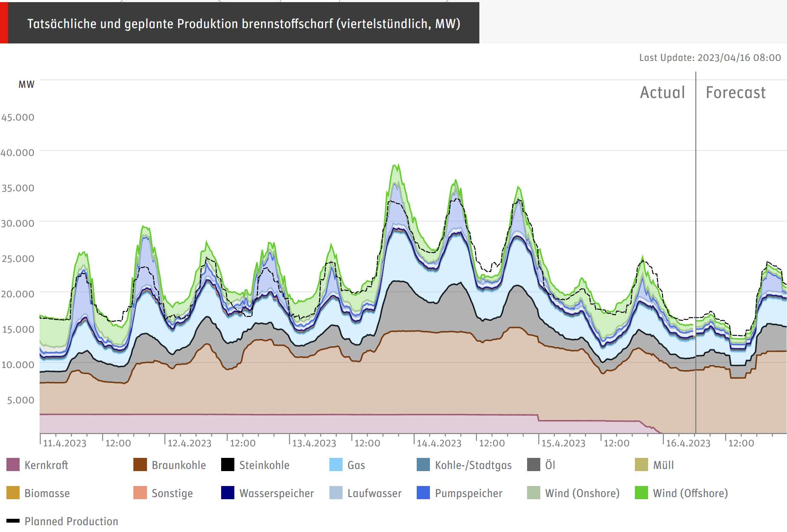The height and width of the screenshot is (532, 787).
Task: Click the 14.4.2023 date axis tick
Action: (x=439, y=443)
